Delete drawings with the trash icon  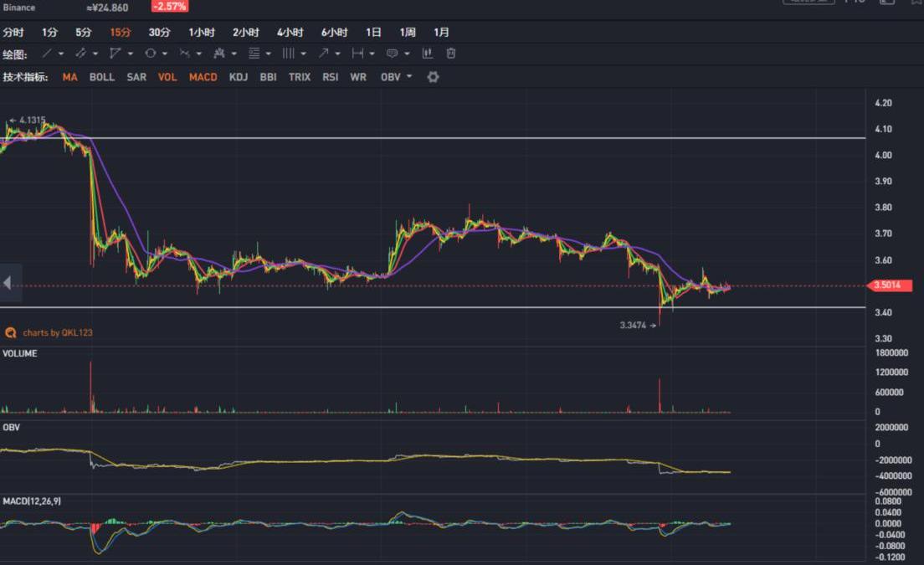451,54
